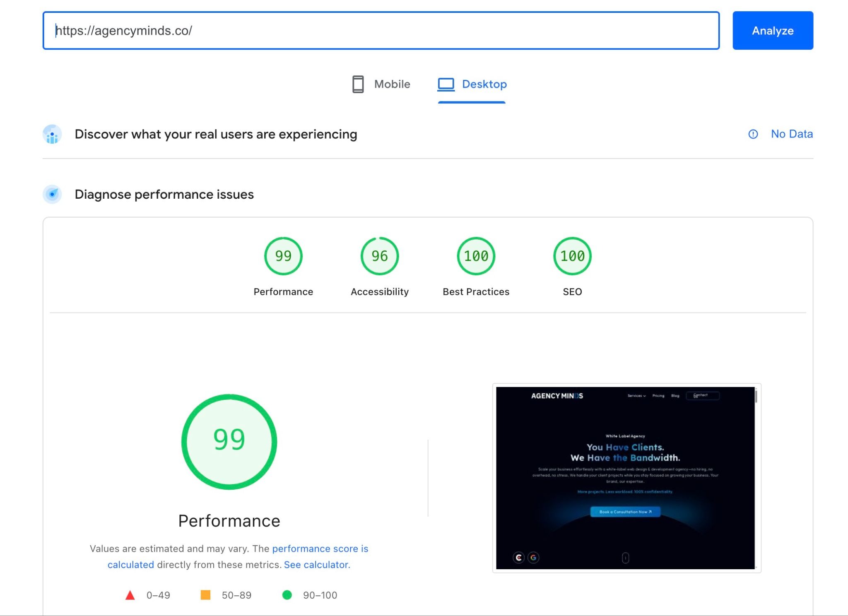Open the See calculator link
848x616 pixels.
[x=317, y=565]
